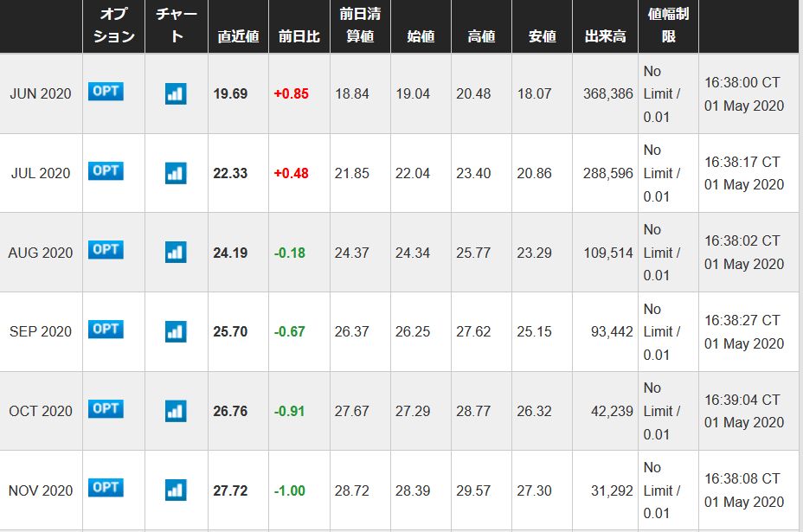This screenshot has height=532, width=803.
Task: Click the volume figure 42,239
Action: click(612, 411)
